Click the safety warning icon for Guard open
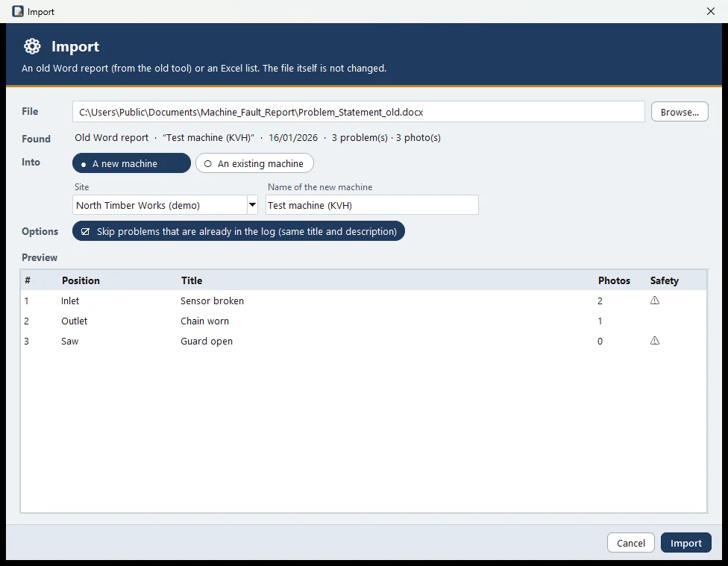The image size is (728, 566). click(x=655, y=341)
